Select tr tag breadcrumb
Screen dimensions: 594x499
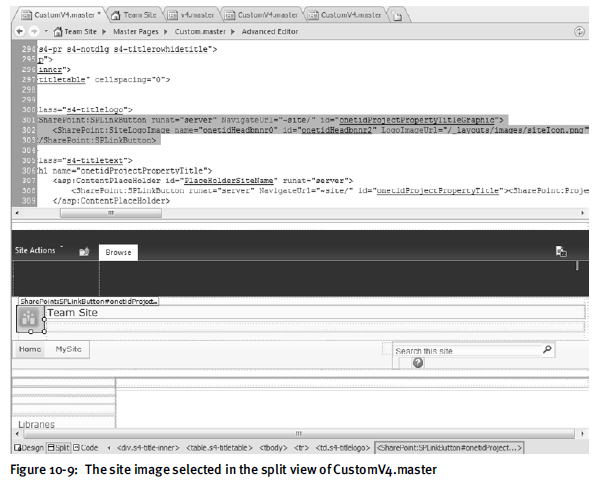click(302, 448)
